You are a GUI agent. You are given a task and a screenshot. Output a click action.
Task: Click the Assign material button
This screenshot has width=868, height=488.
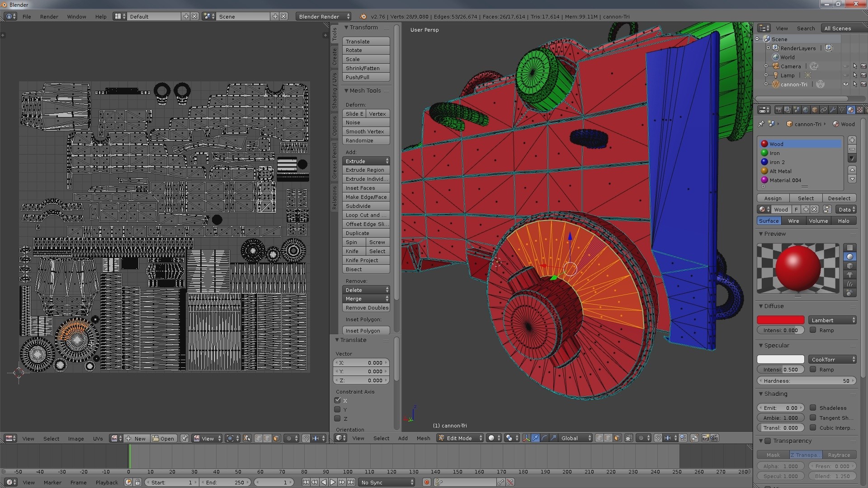coord(773,197)
